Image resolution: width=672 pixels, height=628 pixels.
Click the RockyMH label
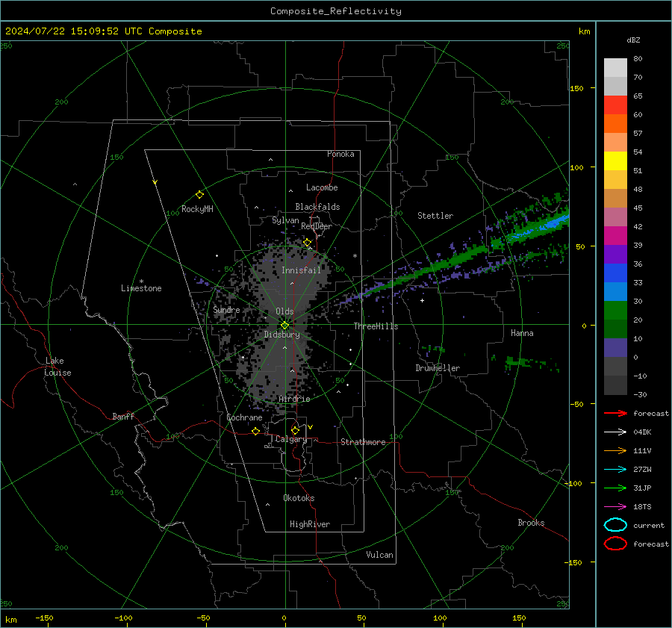pos(197,209)
